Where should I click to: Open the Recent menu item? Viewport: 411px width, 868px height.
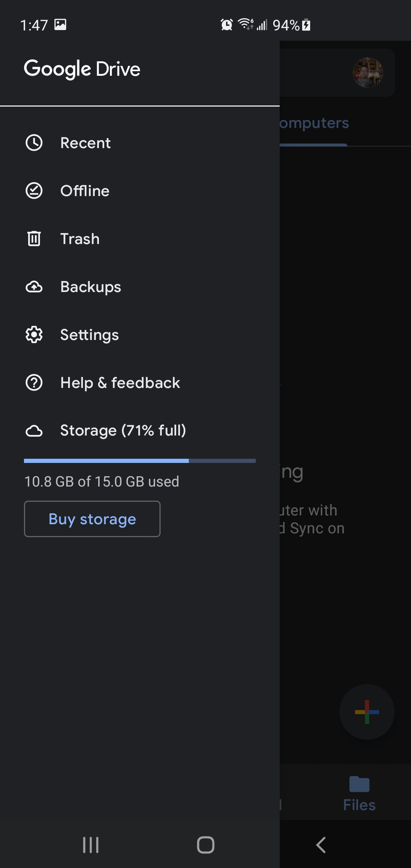(85, 143)
